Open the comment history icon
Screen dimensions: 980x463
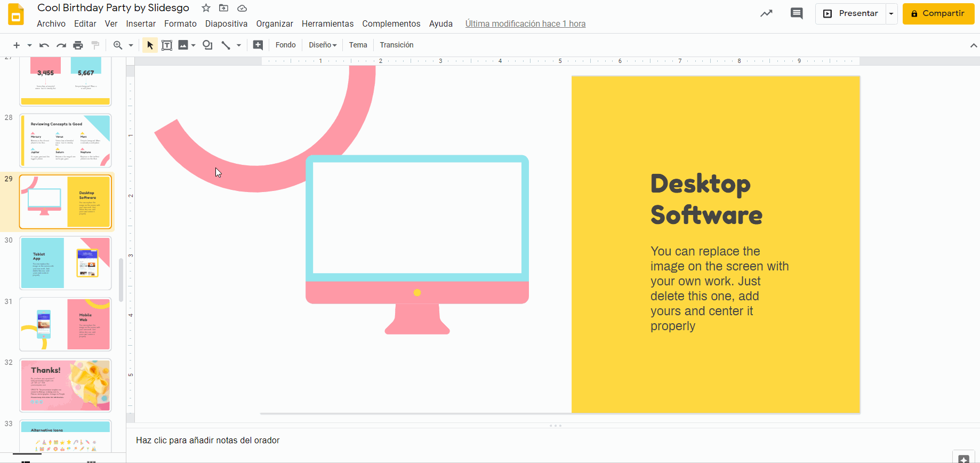tap(797, 13)
